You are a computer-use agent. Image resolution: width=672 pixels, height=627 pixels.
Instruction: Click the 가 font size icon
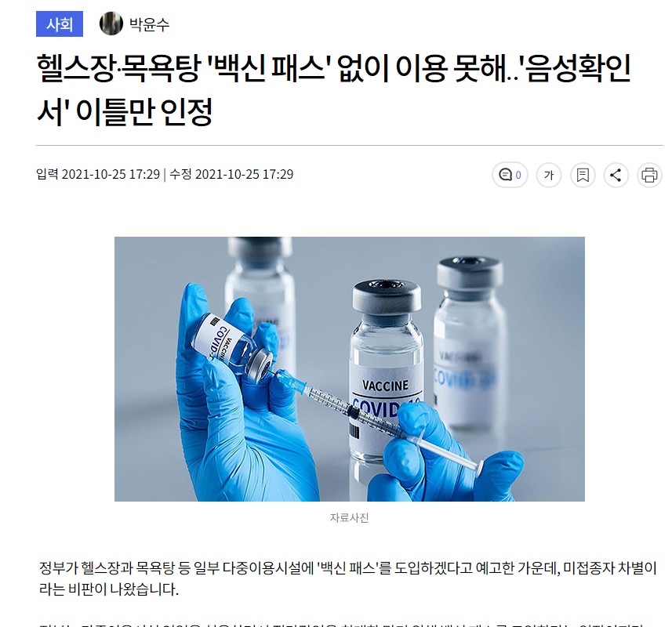click(549, 175)
